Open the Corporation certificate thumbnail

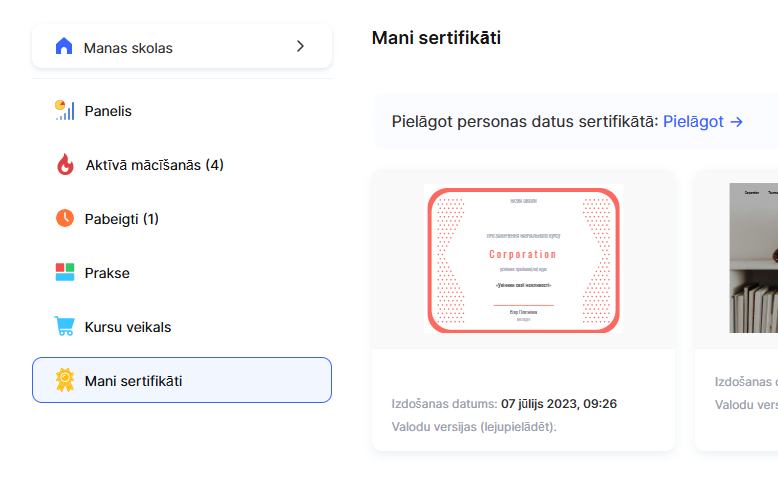tap(524, 260)
